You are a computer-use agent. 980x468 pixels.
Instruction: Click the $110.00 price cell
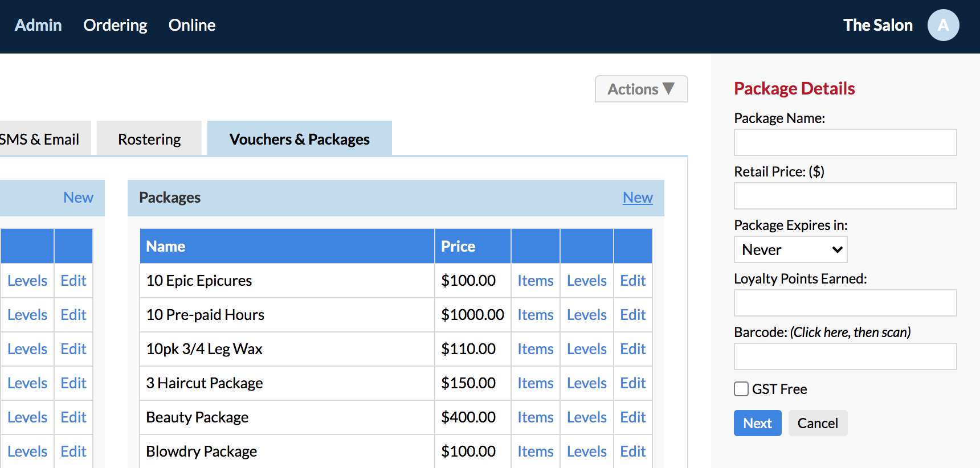pyautogui.click(x=473, y=349)
